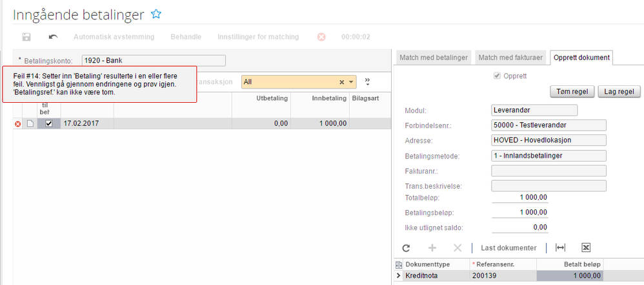Delete the selected document line
The width and height of the screenshot is (644, 285).
pyautogui.click(x=457, y=248)
